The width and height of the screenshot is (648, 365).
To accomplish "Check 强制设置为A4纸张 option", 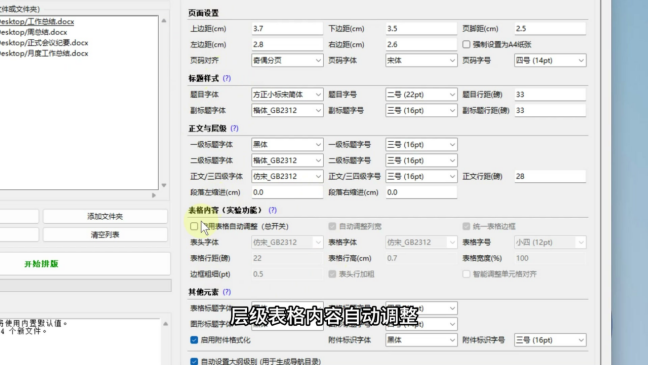I will (x=466, y=44).
